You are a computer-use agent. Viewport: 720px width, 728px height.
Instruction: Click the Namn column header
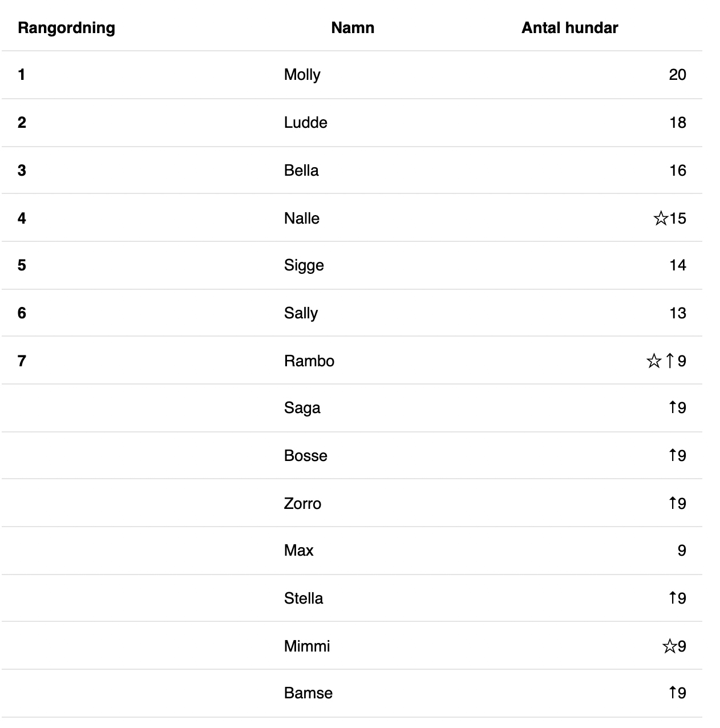point(353,28)
